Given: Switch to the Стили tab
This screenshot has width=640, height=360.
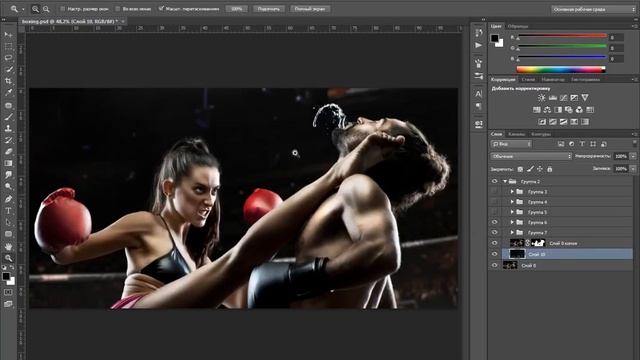Looking at the screenshot, I should point(528,80).
